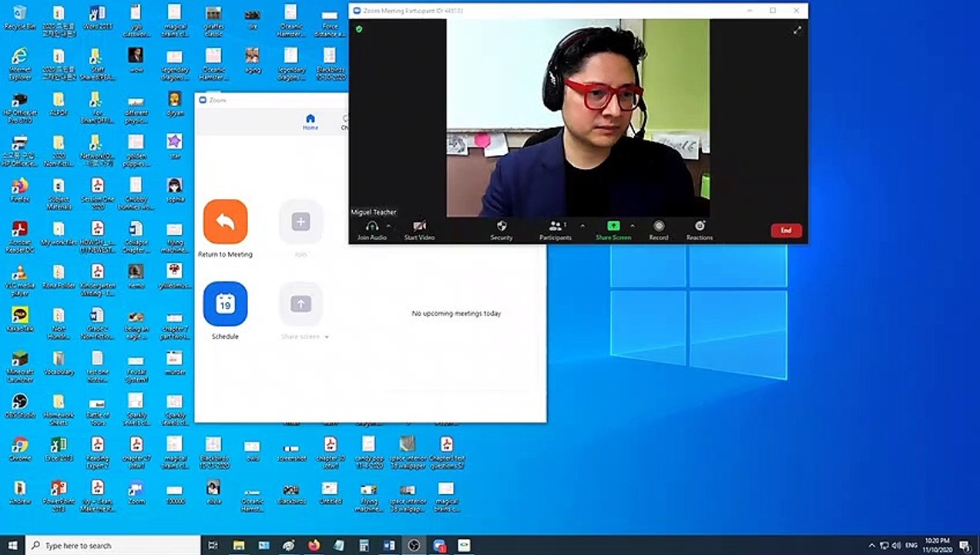Select the Homework Sheets folder icon
The image size is (980, 555).
[59, 409]
